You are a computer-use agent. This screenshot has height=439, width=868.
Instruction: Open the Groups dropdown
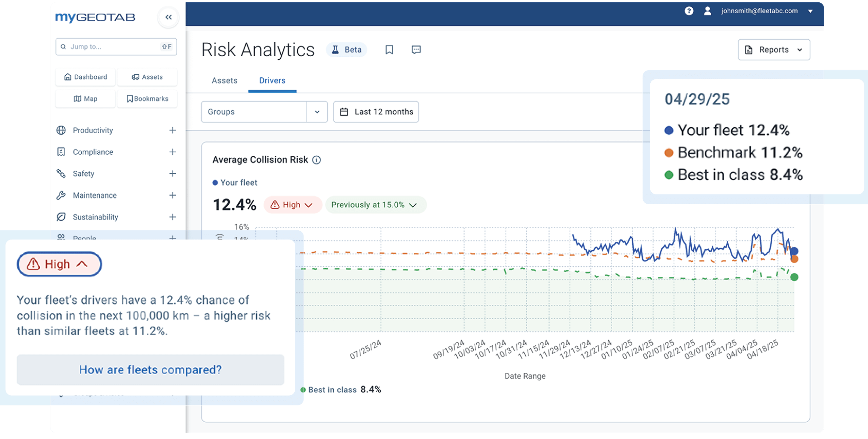point(317,112)
